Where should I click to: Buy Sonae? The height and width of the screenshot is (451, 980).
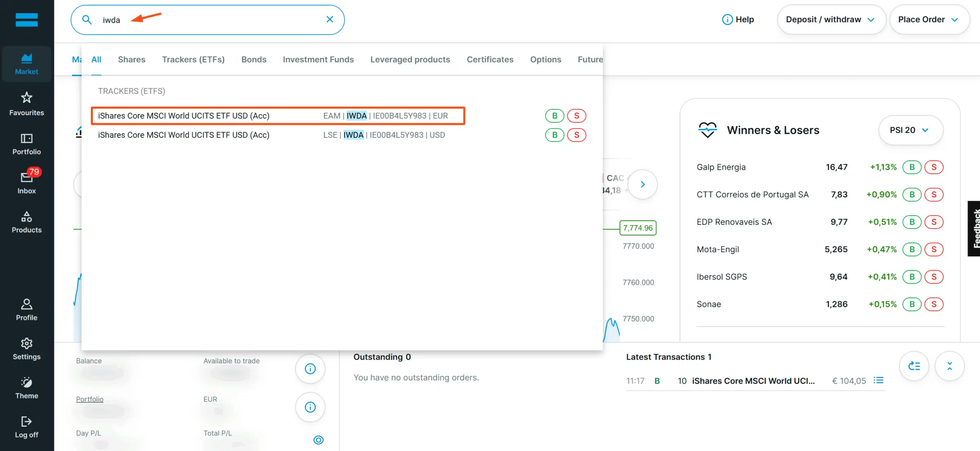[x=912, y=304]
